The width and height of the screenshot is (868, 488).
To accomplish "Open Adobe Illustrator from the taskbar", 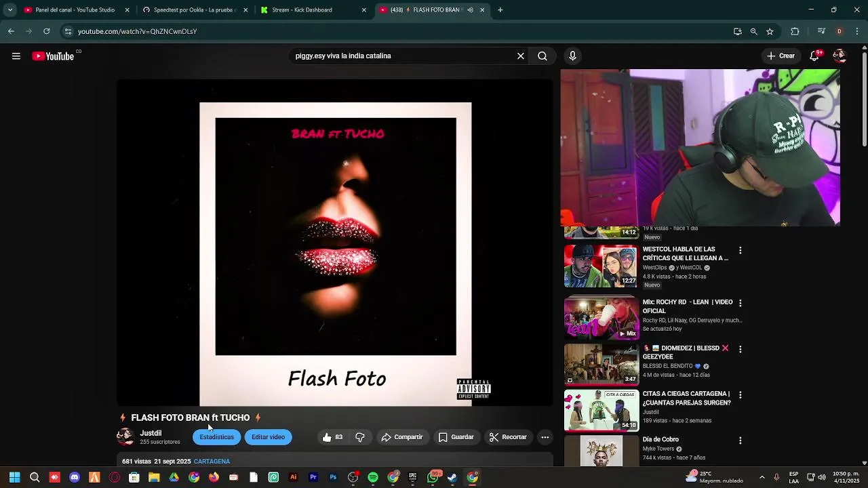I will coord(293,477).
